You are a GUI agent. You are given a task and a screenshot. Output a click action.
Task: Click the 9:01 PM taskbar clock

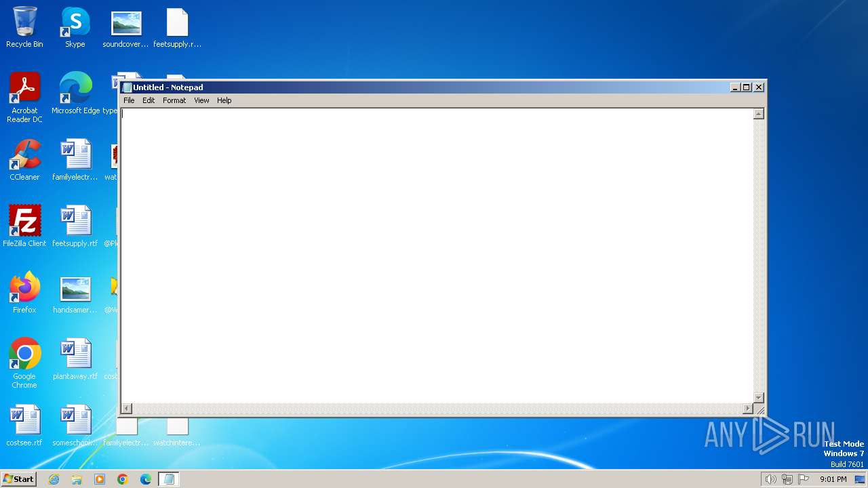[x=833, y=479]
